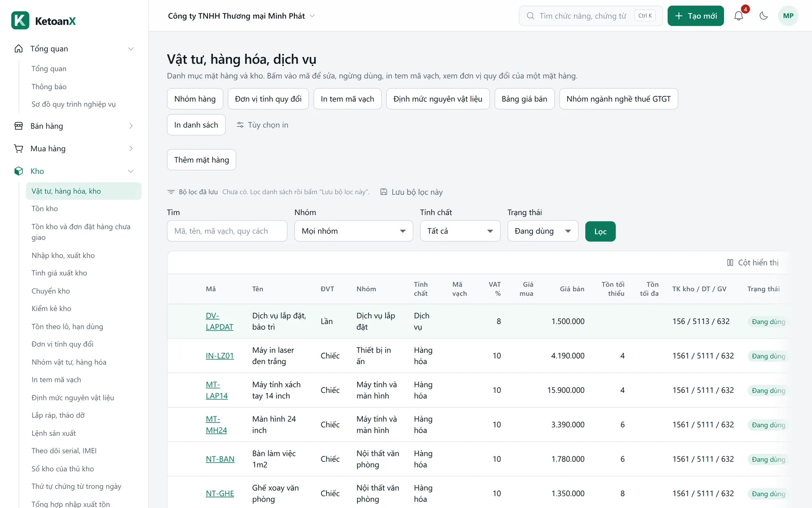The width and height of the screenshot is (812, 508).
Task: Click Bảng giá bán button
Action: coord(524,99)
